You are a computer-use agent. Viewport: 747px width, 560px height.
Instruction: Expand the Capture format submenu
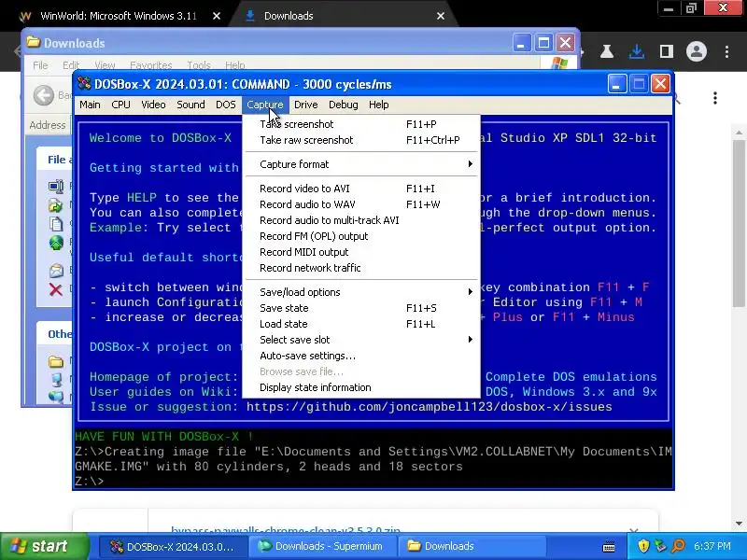point(361,164)
